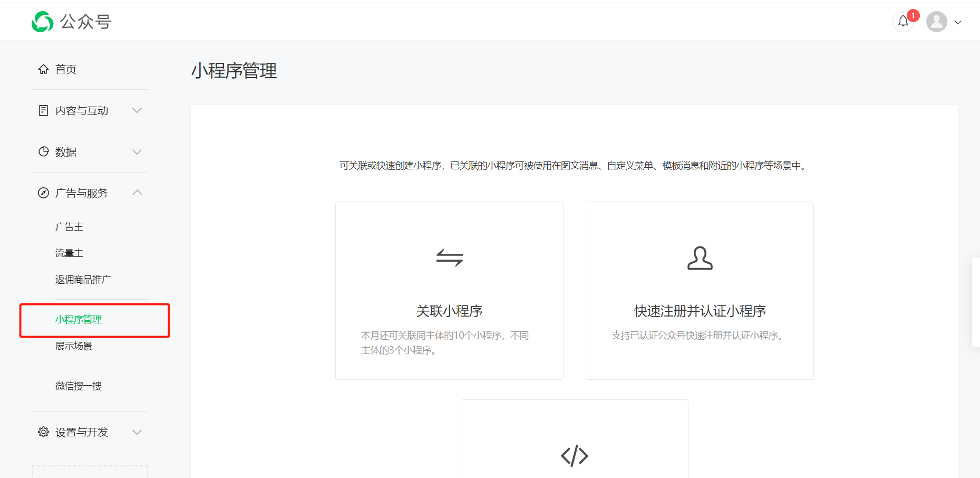Expand the 设置与开发 chevron
Image resolution: width=980 pixels, height=478 pixels.
pyautogui.click(x=137, y=432)
